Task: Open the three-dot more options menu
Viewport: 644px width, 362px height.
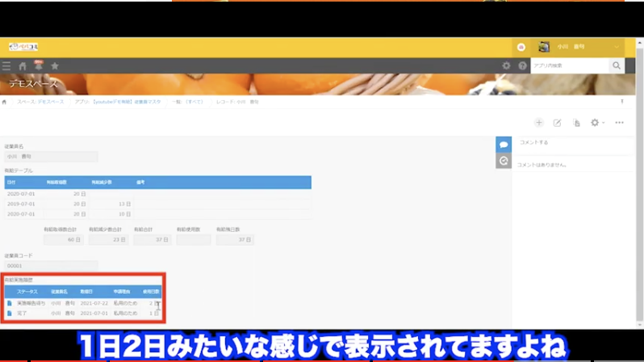Action: (x=619, y=123)
